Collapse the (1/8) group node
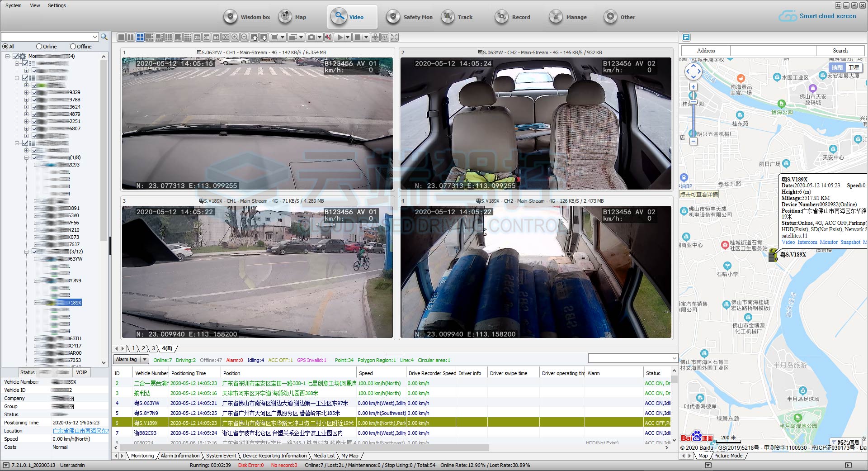The image size is (868, 471). 26,157
